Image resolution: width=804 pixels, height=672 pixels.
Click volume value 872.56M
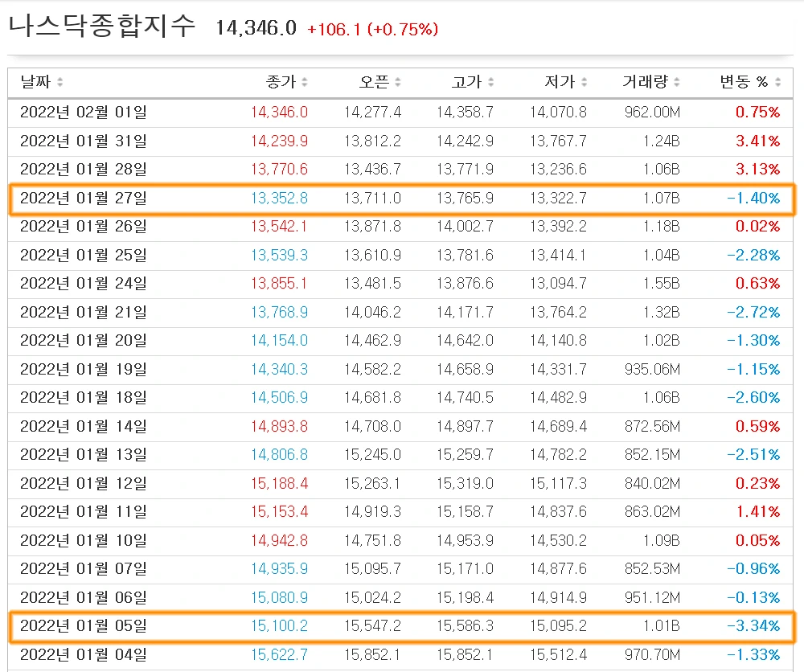[652, 426]
